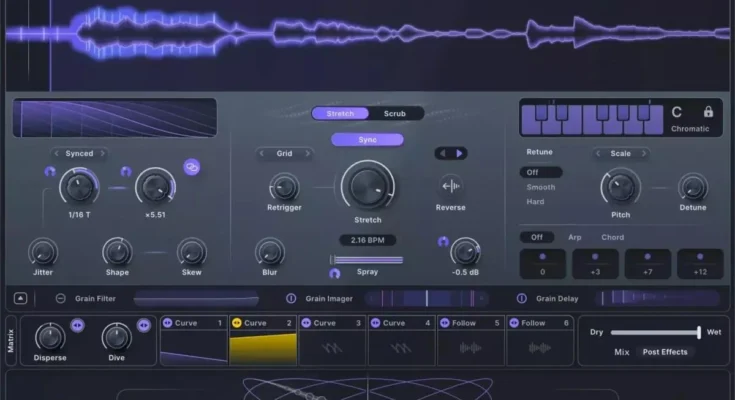This screenshot has width=735, height=400.
Task: Click the 2.16 BPM value field
Action: coord(368,240)
